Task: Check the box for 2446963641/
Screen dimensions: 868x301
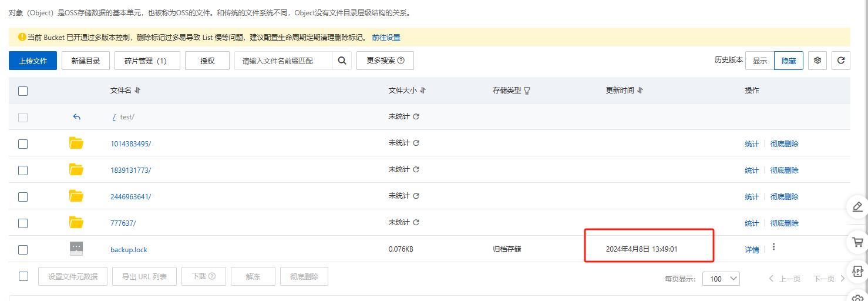Action: (x=23, y=197)
